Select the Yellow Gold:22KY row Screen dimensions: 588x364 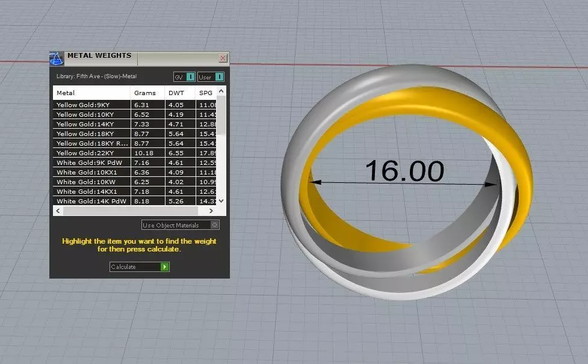[x=135, y=153]
